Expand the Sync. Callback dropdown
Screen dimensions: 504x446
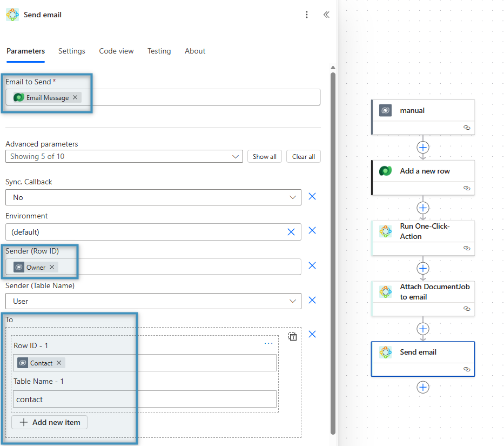[293, 197]
